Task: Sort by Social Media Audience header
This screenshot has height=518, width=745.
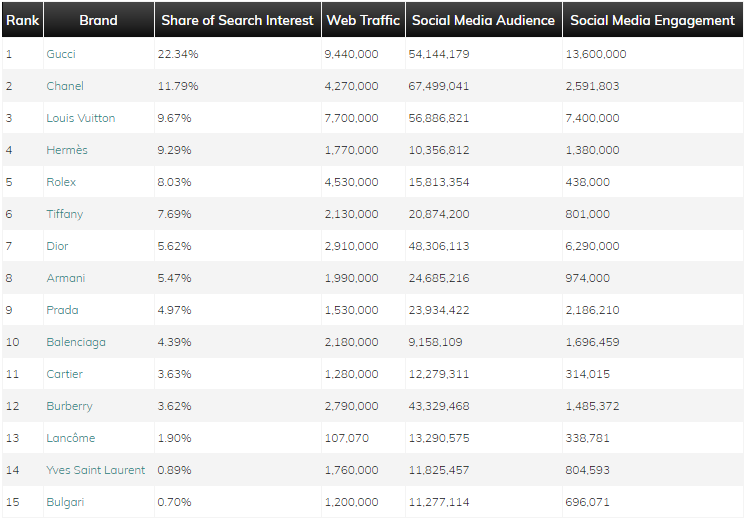Action: pyautogui.click(x=483, y=20)
